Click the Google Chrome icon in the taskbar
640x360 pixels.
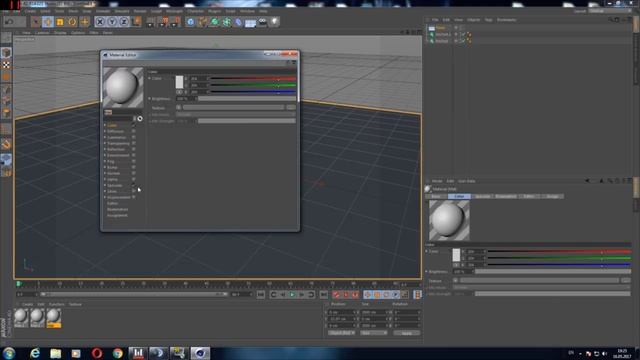118,353
